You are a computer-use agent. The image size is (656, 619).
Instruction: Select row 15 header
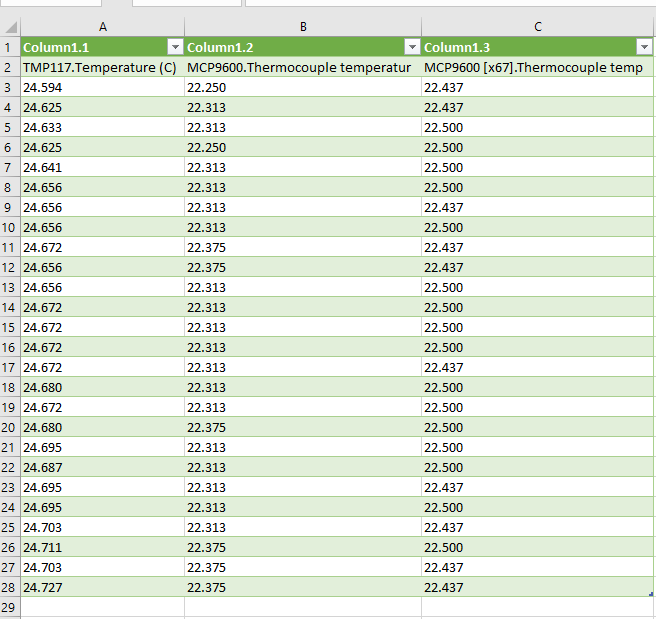10,327
